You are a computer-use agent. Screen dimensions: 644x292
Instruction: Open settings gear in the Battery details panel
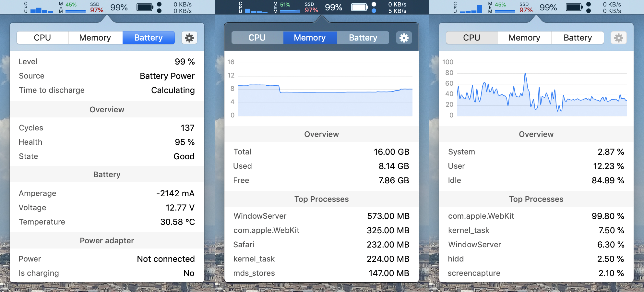(x=189, y=38)
